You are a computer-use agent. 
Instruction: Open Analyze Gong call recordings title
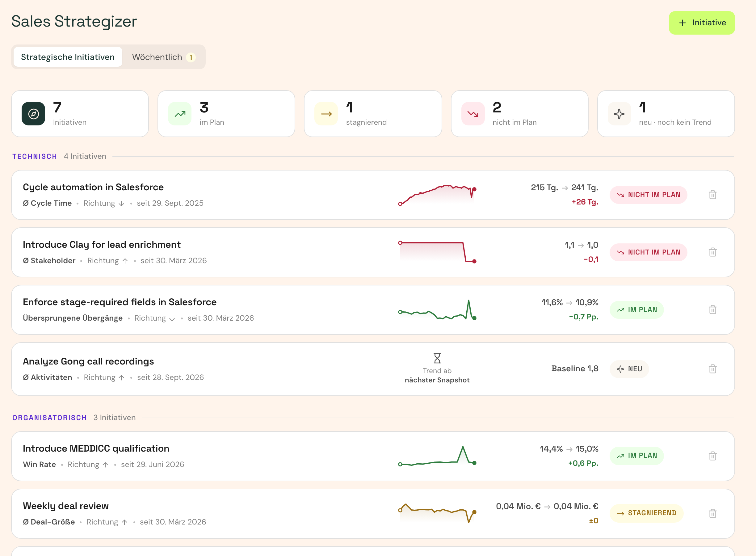click(x=88, y=361)
